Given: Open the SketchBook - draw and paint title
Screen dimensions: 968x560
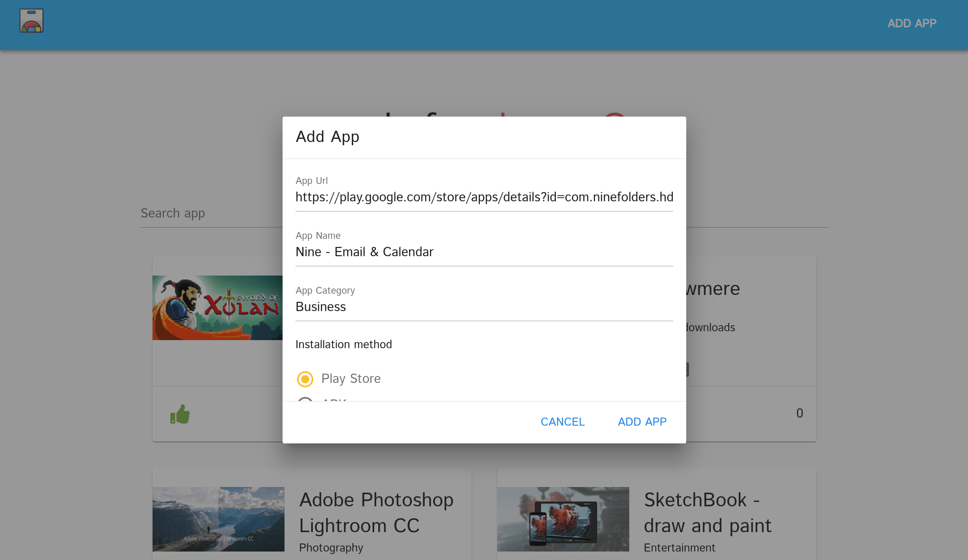Looking at the screenshot, I should tap(707, 512).
